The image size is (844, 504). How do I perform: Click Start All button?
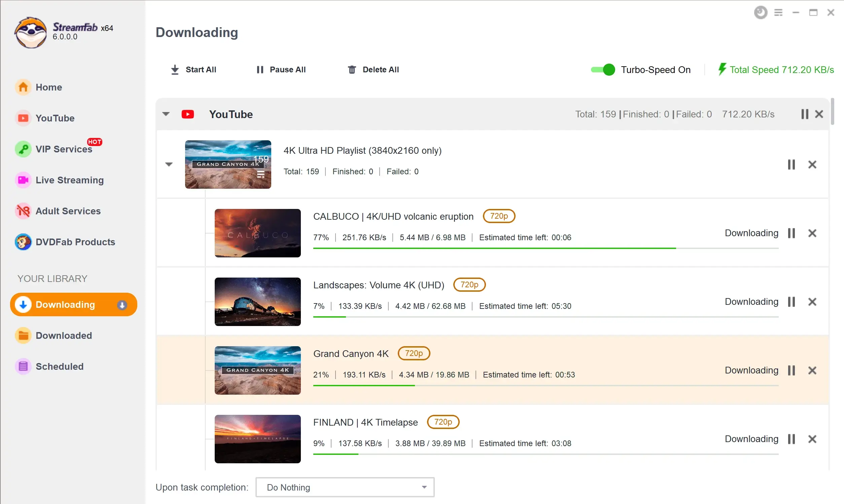point(193,70)
